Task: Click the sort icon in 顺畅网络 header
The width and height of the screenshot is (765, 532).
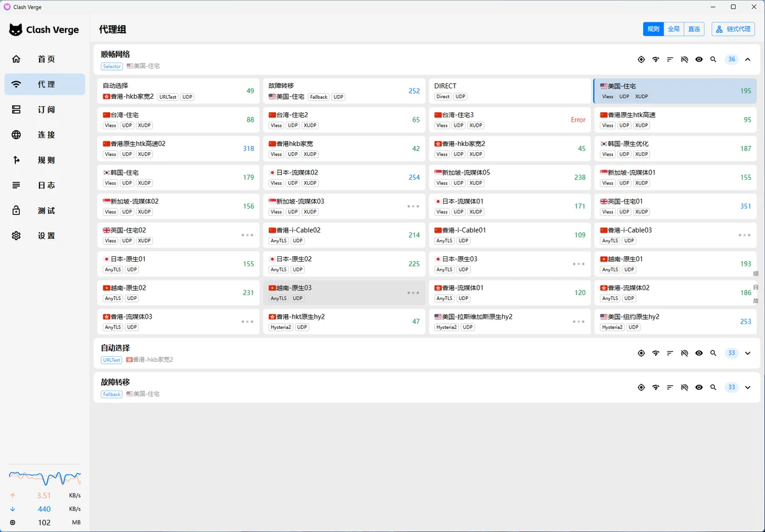Action: click(670, 59)
